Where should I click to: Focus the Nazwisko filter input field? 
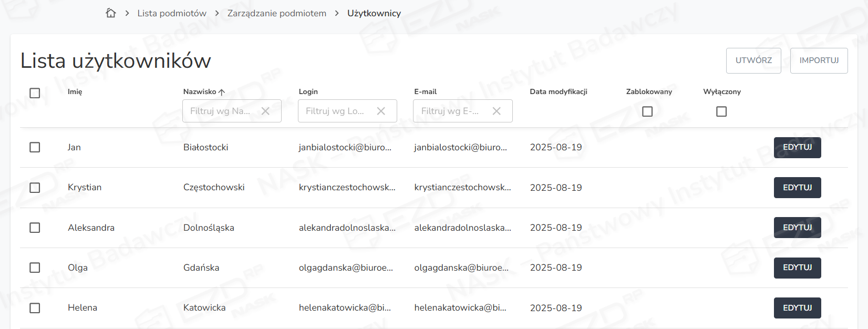221,111
